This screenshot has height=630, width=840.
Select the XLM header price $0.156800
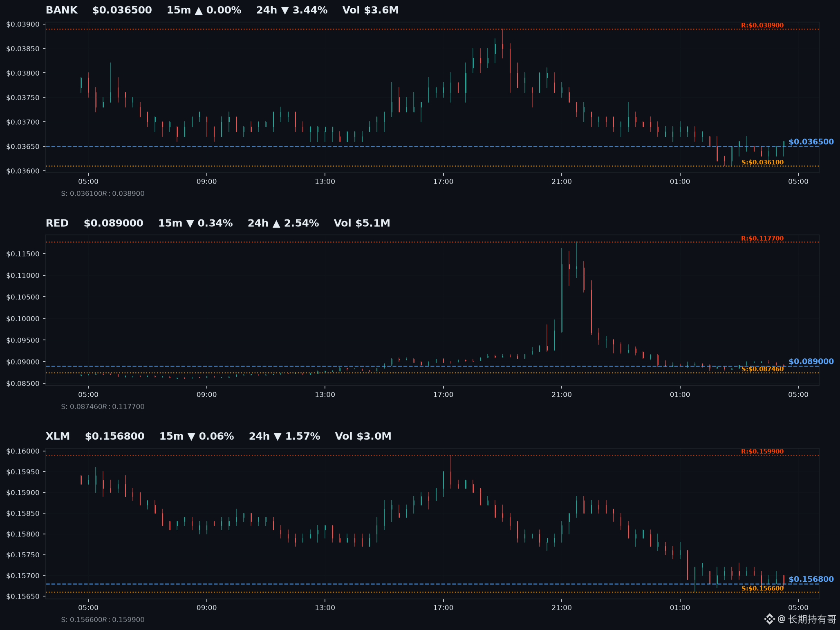tap(115, 436)
